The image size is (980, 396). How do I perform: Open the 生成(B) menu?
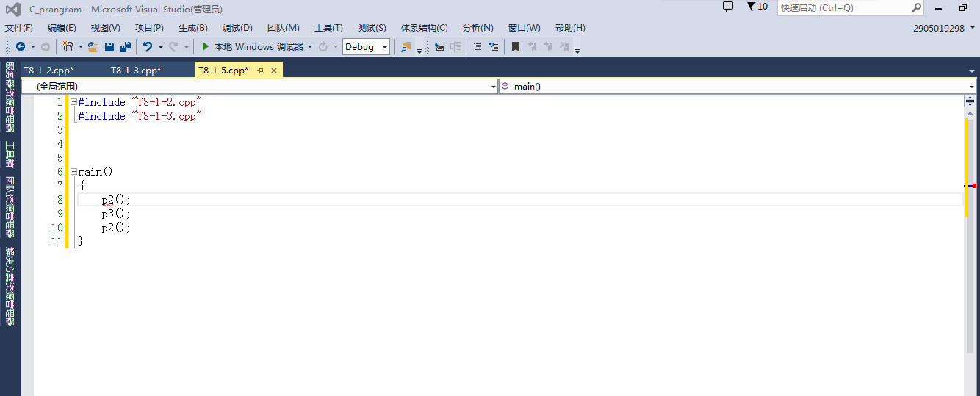(x=193, y=28)
